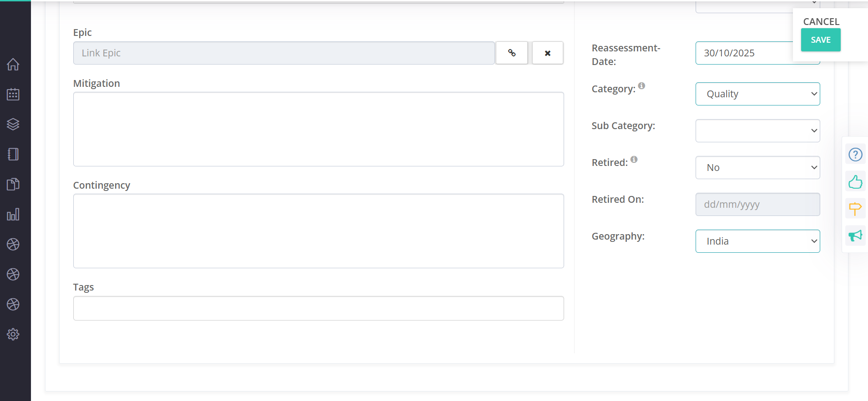Open the settings gear in the sidebar
Image resolution: width=868 pixels, height=401 pixels.
click(x=13, y=334)
